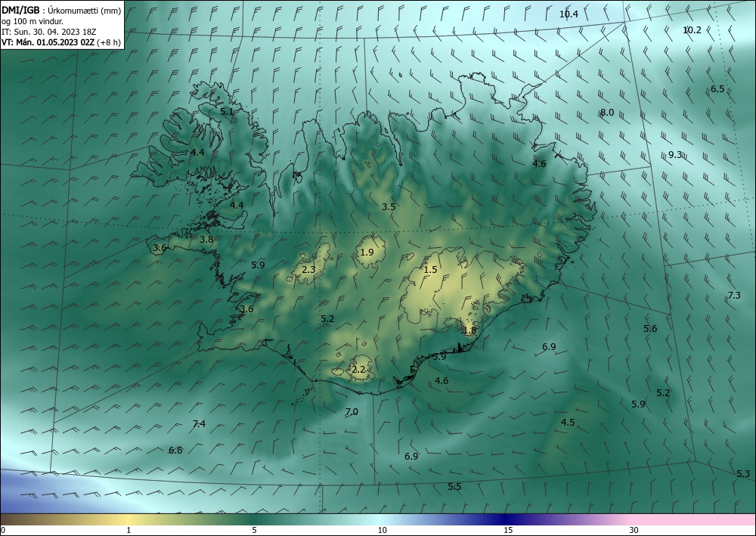Select the 2.2 value on the southern glacier

point(358,370)
